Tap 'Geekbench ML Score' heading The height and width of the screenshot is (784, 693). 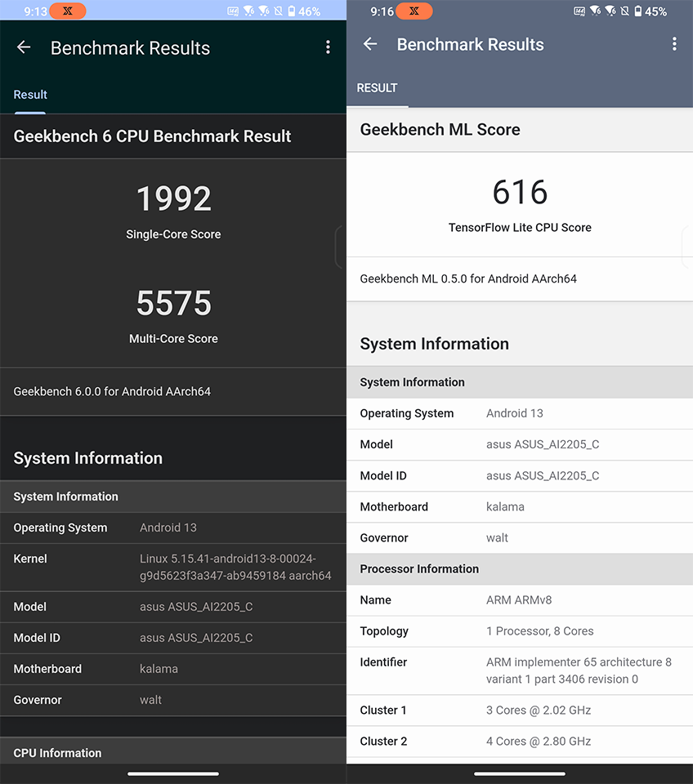pos(440,130)
